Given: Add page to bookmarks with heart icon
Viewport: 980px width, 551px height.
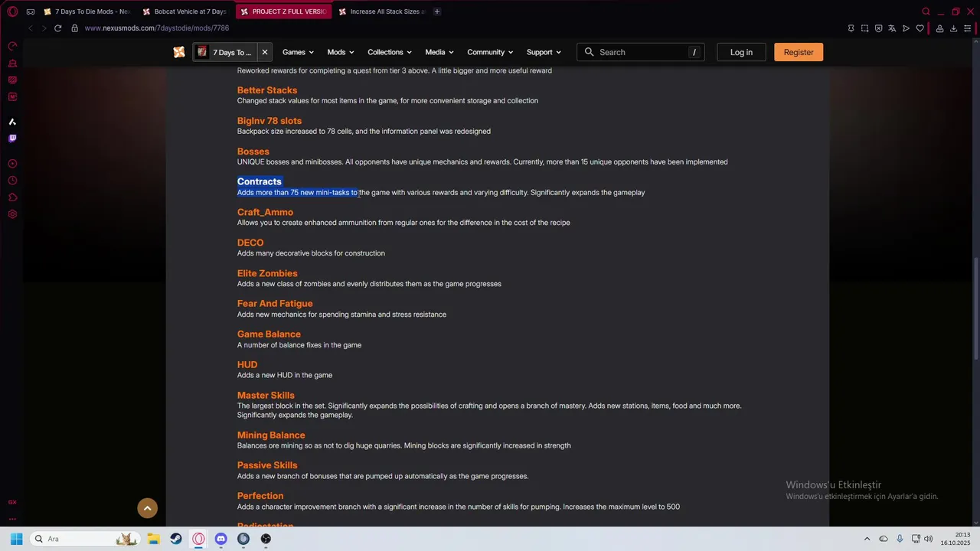Looking at the screenshot, I should [920, 28].
